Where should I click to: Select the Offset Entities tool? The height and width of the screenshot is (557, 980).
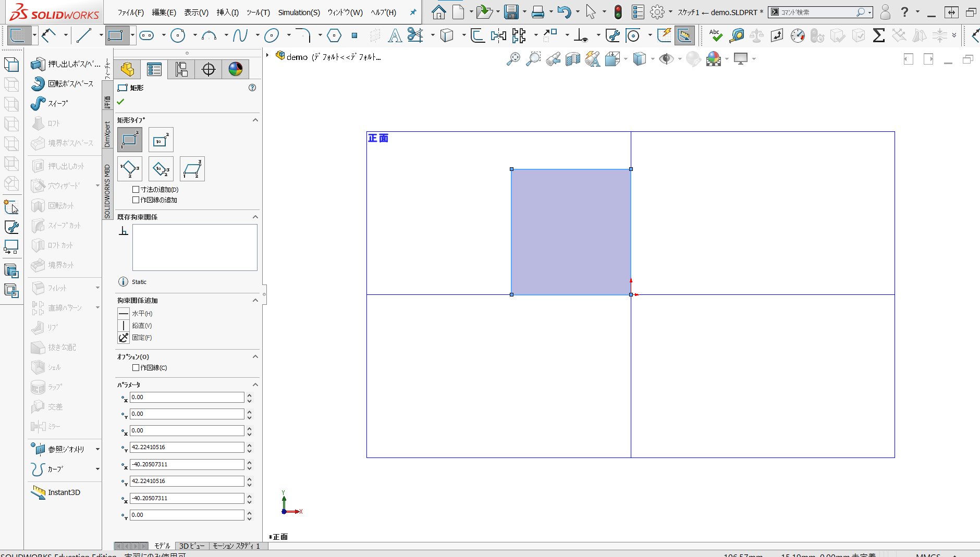click(x=477, y=35)
